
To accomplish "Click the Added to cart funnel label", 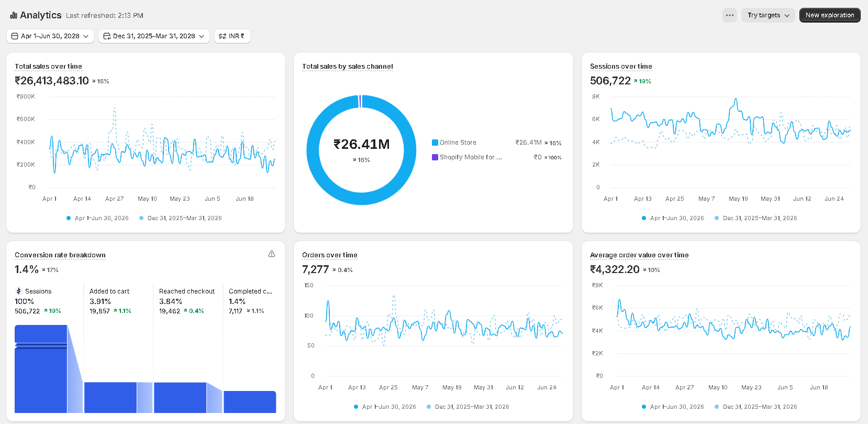I will click(x=109, y=291).
